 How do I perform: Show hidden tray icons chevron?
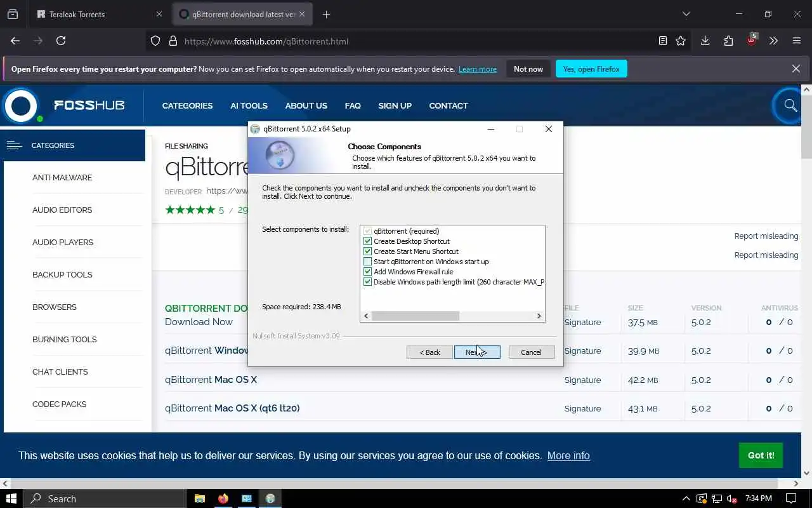pyautogui.click(x=686, y=498)
